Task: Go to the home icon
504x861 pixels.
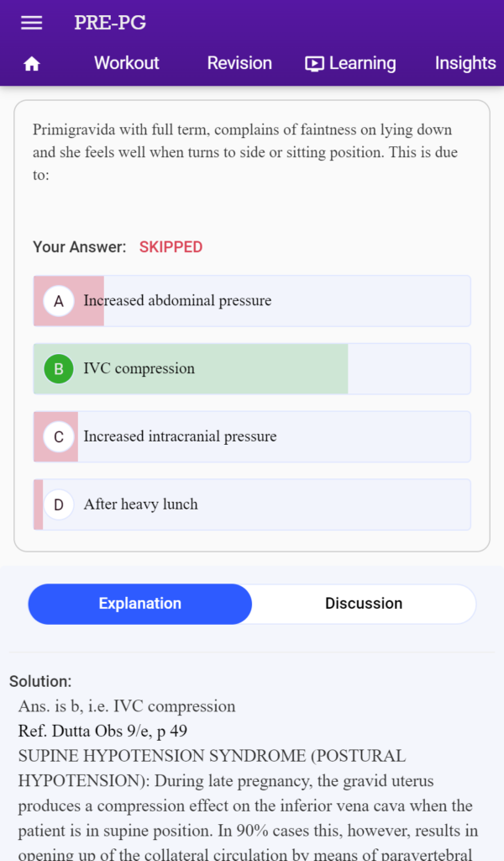Action: click(32, 64)
